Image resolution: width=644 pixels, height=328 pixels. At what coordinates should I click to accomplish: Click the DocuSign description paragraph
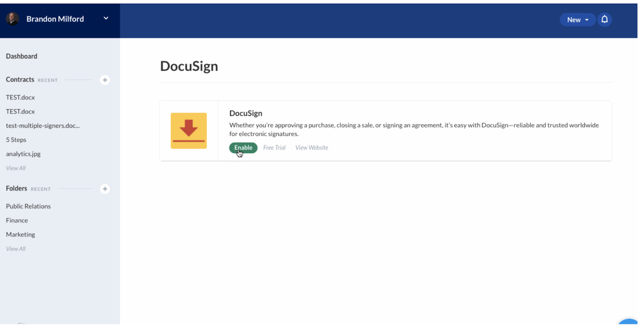414,129
